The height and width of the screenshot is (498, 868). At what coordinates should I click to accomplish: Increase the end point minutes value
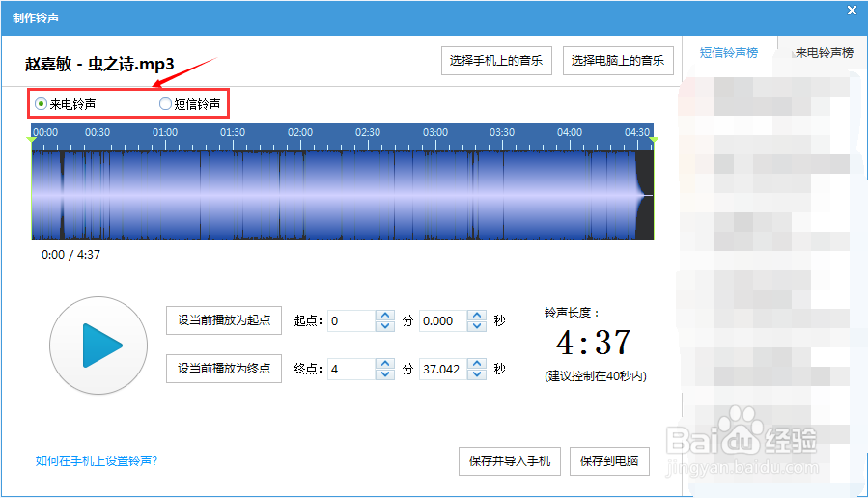pos(384,364)
